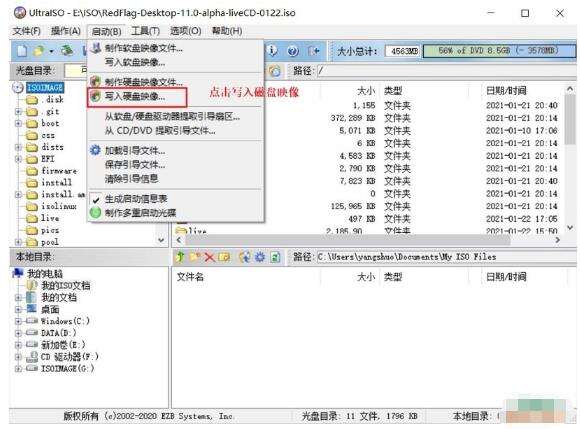Click the 56% of DVD 8.5GB capacity bar

click(499, 51)
